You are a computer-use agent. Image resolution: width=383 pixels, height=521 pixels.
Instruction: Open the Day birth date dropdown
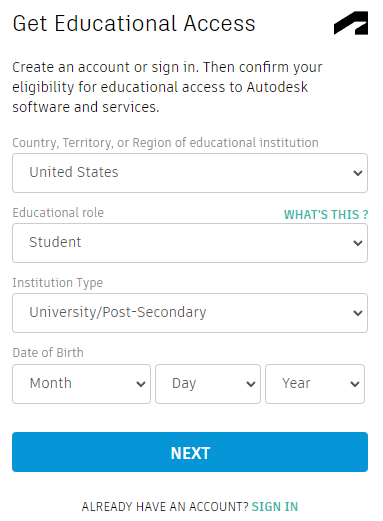208,384
